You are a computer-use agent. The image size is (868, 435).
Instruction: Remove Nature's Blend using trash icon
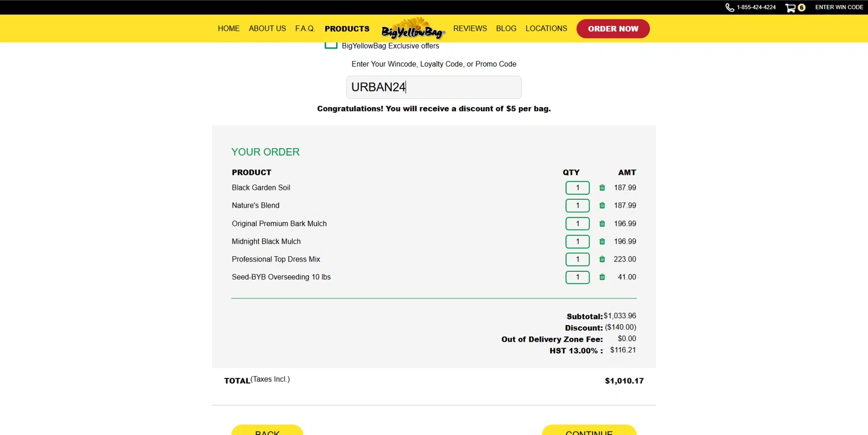pos(602,205)
